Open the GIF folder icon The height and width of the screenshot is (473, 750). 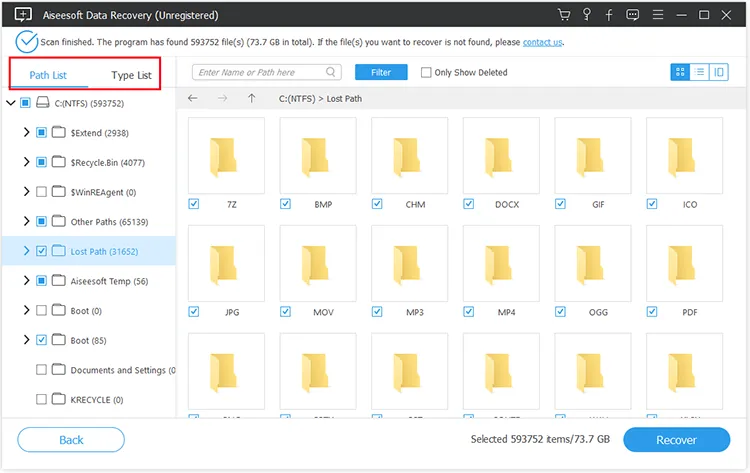point(593,155)
